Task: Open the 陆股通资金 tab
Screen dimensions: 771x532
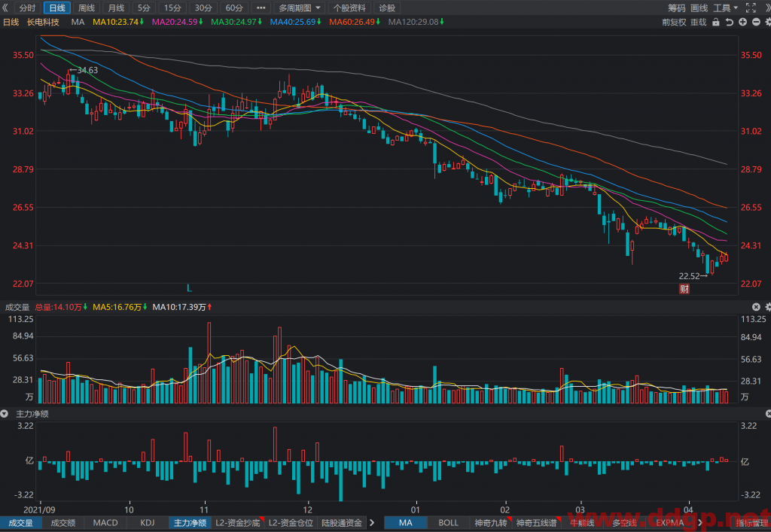Action: click(341, 523)
